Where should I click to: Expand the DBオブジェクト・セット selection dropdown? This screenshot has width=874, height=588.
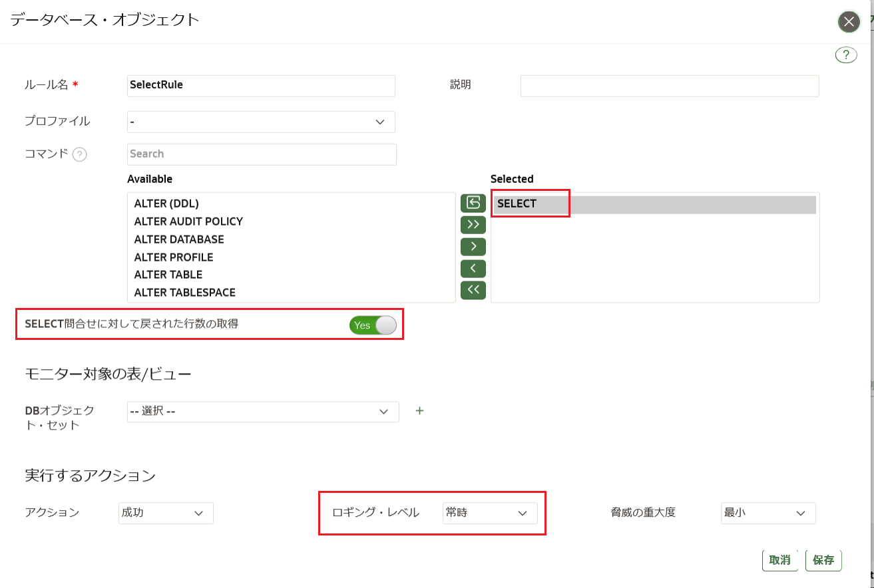[x=263, y=412]
